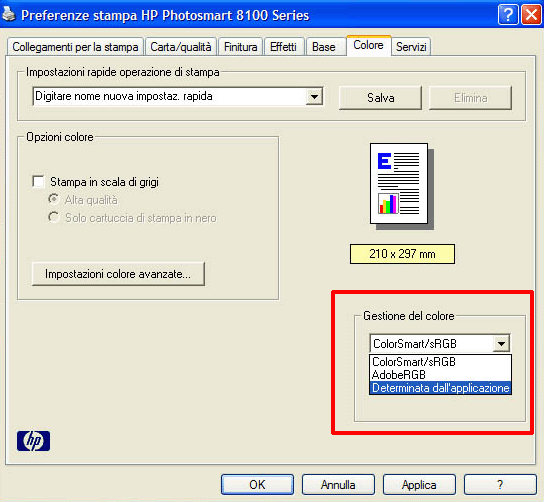544x502 pixels.
Task: Choose Determinata dall'applicazione option
Action: coord(440,388)
